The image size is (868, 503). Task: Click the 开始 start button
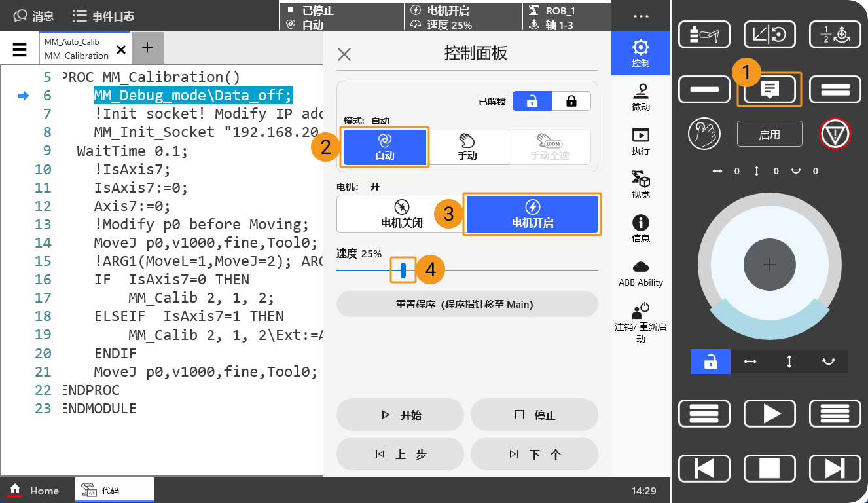click(401, 415)
